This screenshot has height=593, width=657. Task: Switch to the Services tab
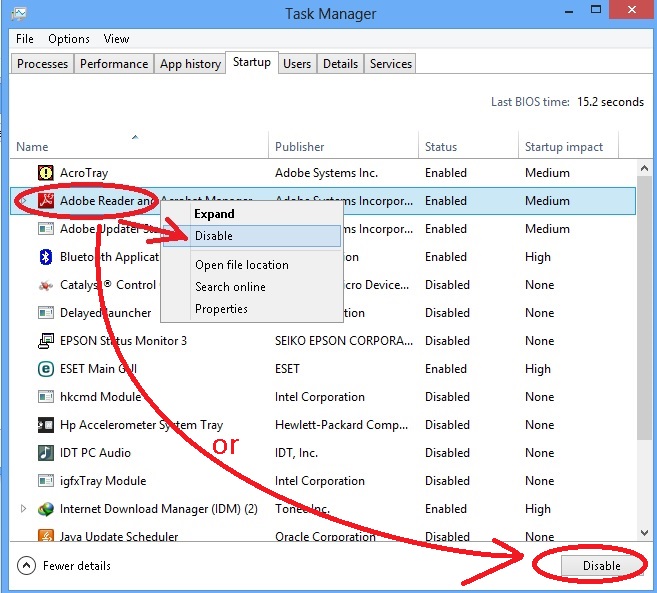click(391, 64)
